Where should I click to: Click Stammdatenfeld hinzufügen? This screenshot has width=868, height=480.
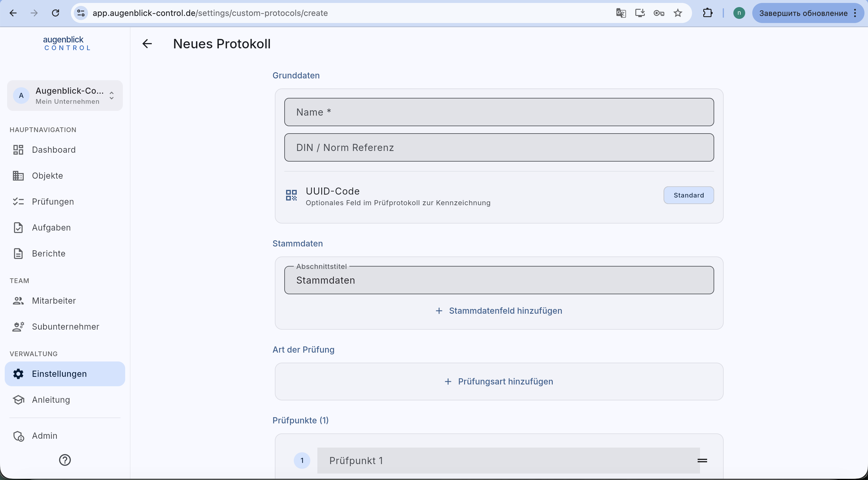pyautogui.click(x=499, y=311)
